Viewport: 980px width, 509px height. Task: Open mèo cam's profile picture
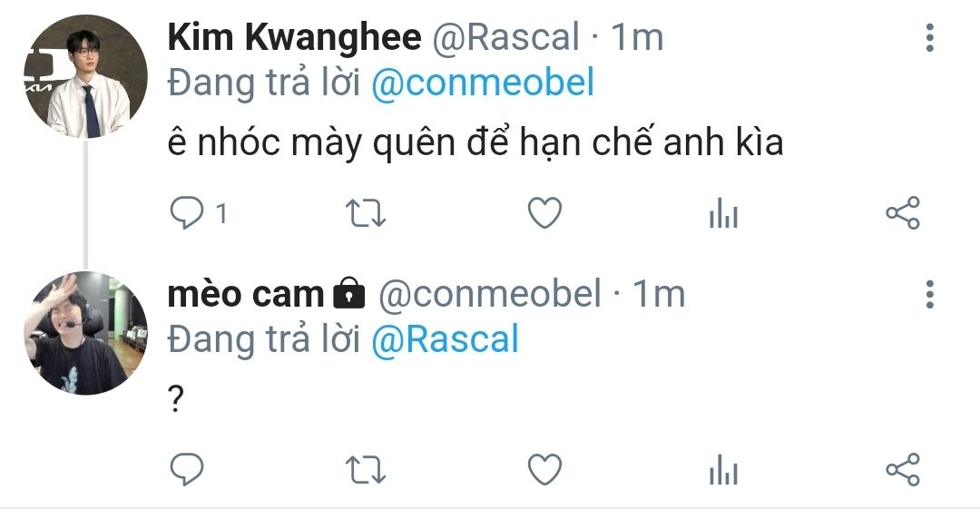tap(85, 333)
